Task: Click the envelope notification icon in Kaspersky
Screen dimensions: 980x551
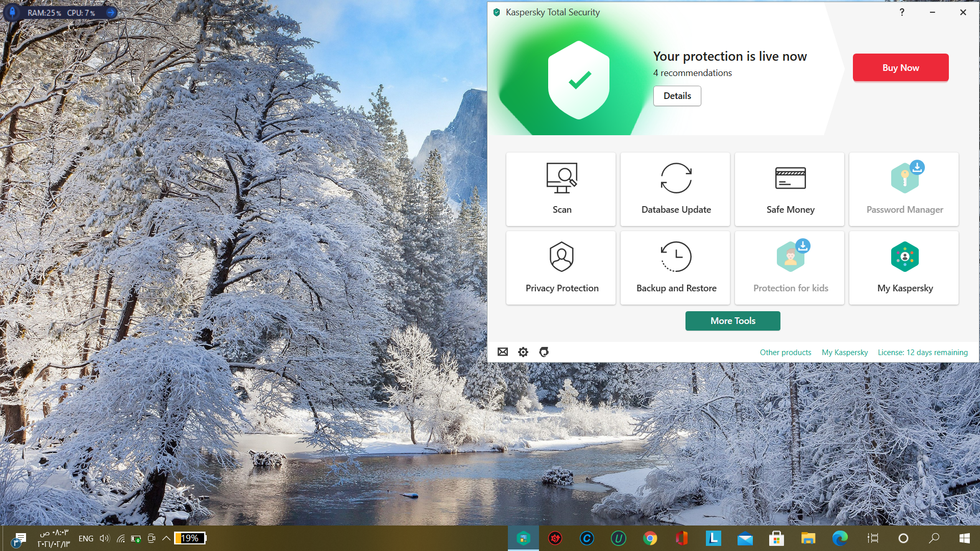Action: (x=503, y=352)
